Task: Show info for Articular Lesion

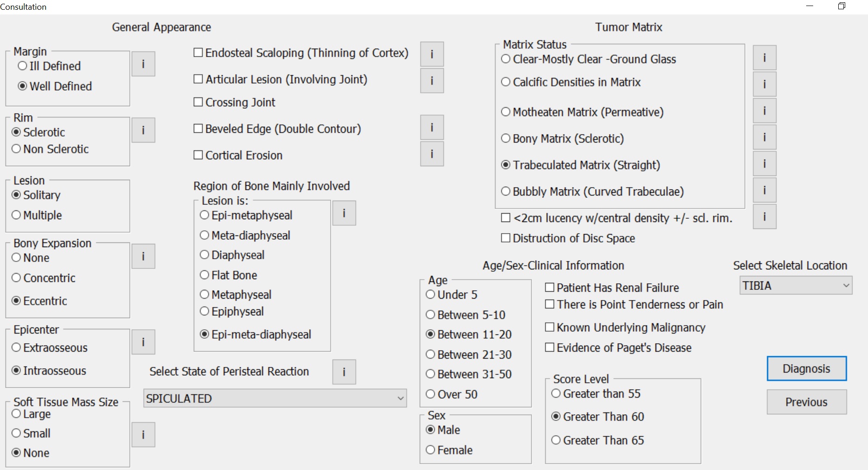Action: (432, 80)
